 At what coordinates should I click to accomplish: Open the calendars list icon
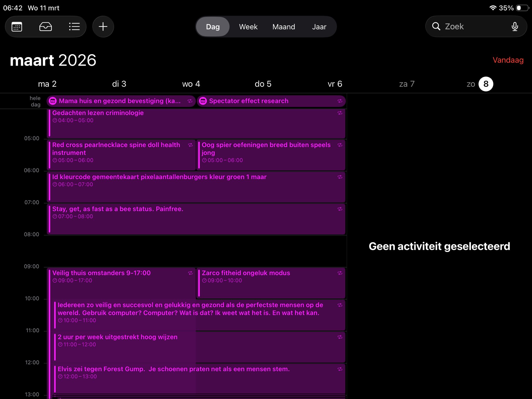tap(17, 27)
